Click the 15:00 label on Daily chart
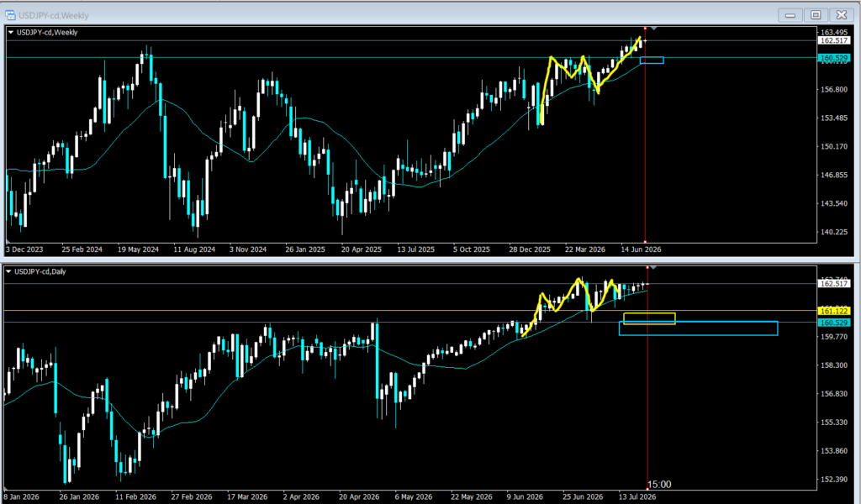Screen dimensions: 861x504 [659, 484]
